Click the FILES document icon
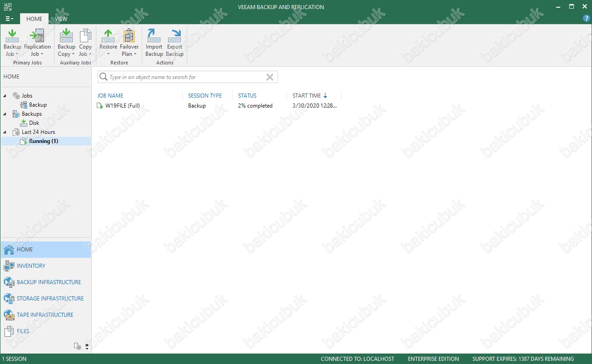 (x=9, y=331)
